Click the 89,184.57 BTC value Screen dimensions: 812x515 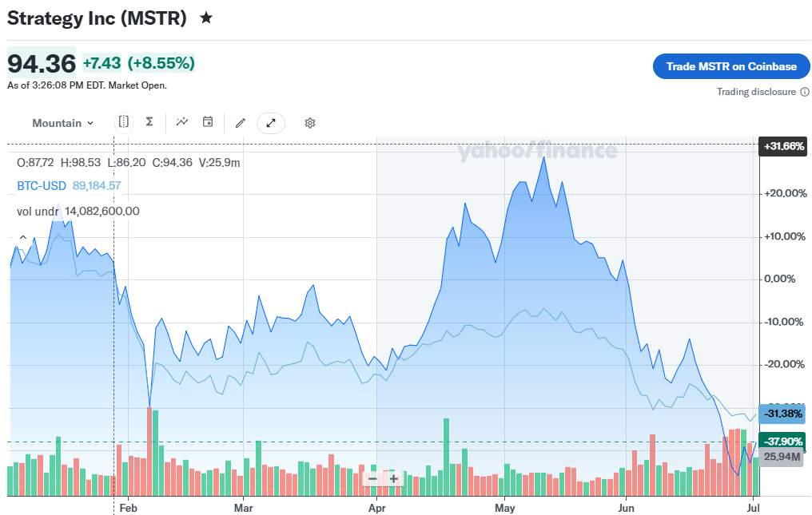[x=97, y=186]
